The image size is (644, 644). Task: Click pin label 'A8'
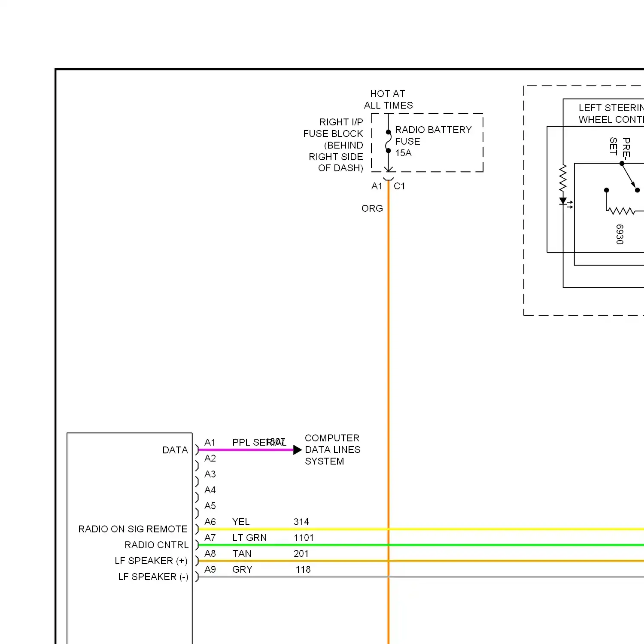click(210, 553)
